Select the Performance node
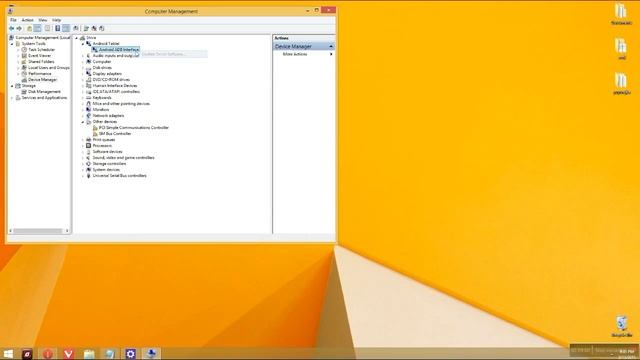 (40, 73)
